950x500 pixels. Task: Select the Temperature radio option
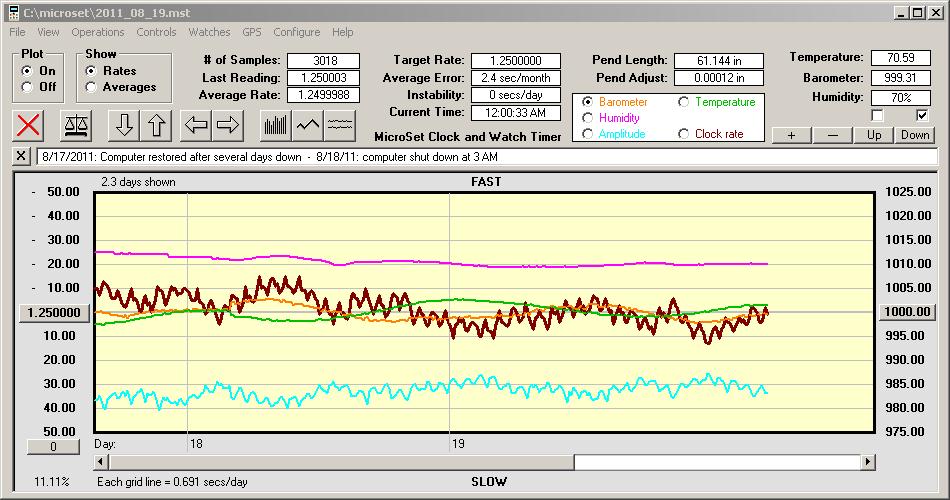click(683, 102)
